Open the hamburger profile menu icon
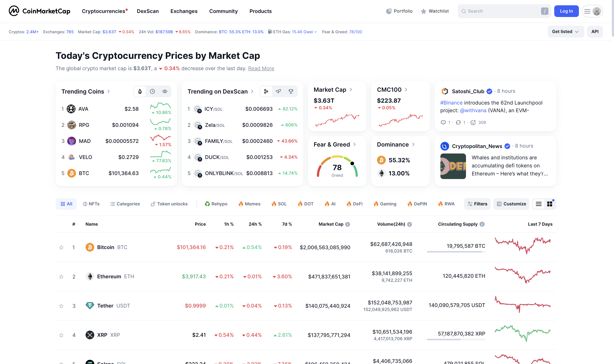 point(587,11)
